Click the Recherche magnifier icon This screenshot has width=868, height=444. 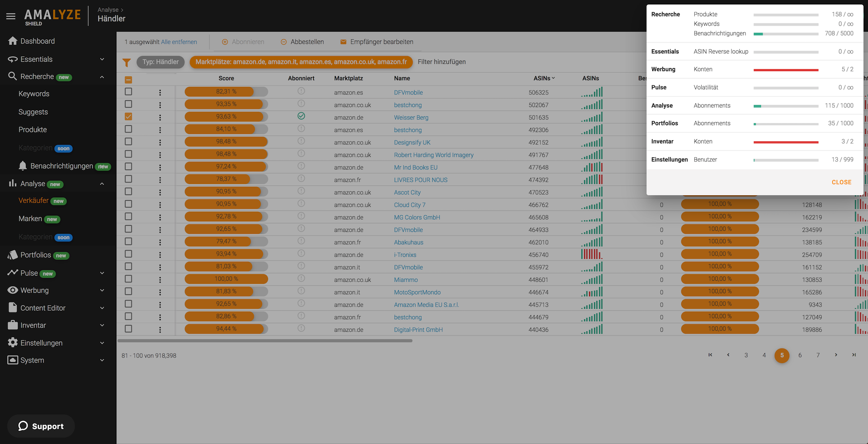click(13, 76)
